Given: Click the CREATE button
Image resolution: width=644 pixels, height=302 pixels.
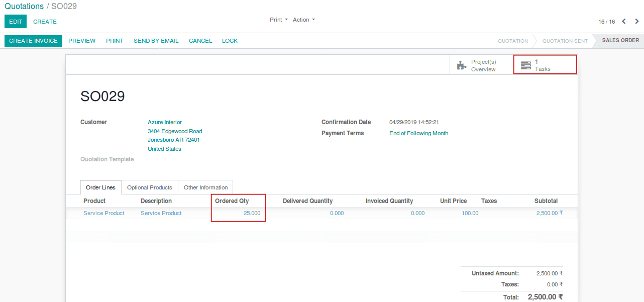Looking at the screenshot, I should tap(45, 22).
